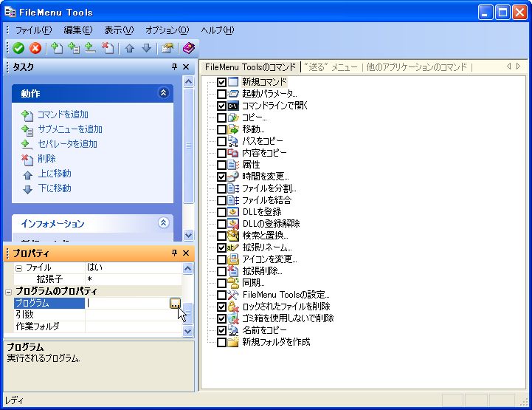Open the オプション(O) menu

pyautogui.click(x=167, y=30)
